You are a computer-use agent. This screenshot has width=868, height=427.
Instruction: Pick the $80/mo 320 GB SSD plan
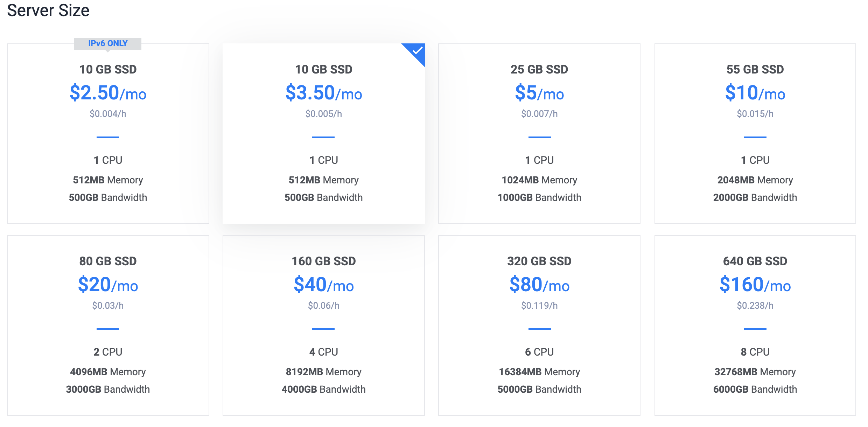[539, 325]
